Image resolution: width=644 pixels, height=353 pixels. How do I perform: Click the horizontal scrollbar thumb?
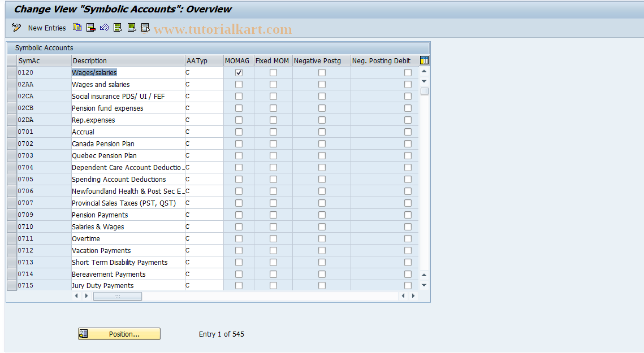pyautogui.click(x=118, y=297)
